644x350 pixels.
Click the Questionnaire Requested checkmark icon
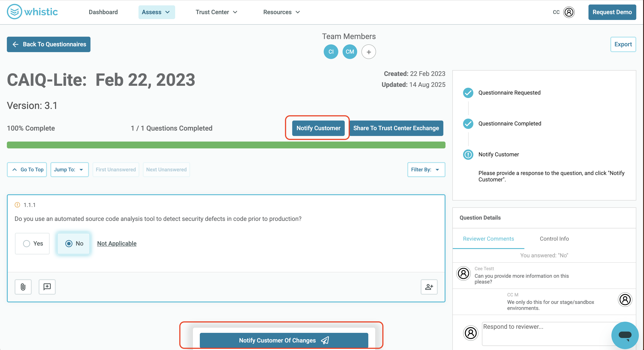point(468,93)
